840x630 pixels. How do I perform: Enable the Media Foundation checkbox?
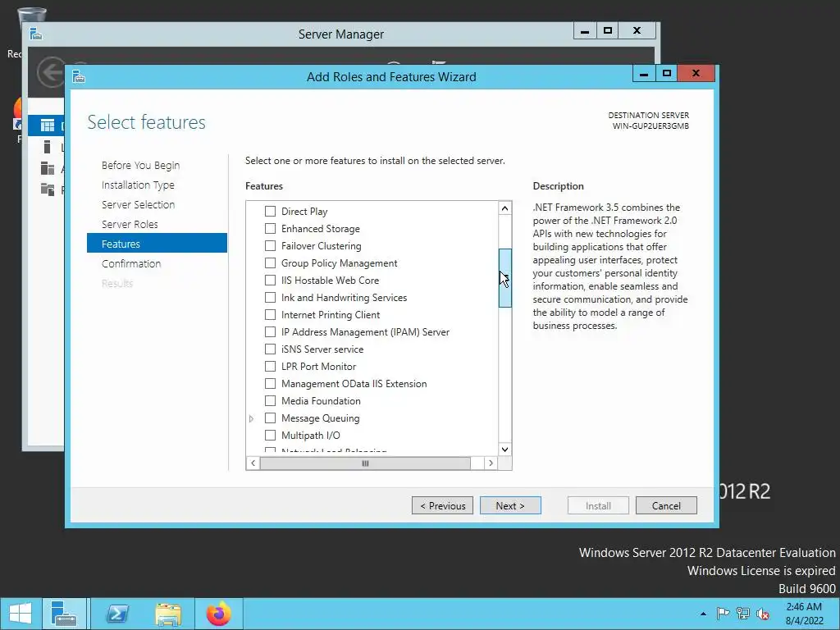pyautogui.click(x=270, y=400)
